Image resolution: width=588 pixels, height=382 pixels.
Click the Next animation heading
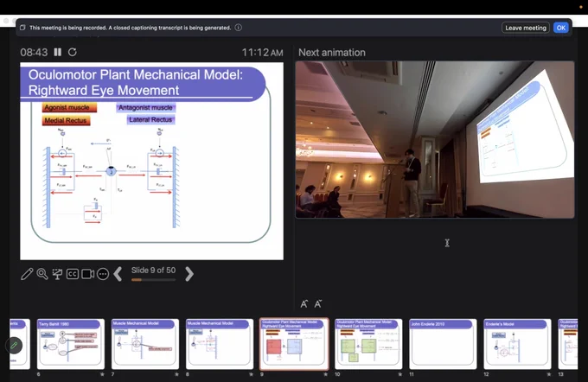pyautogui.click(x=332, y=53)
